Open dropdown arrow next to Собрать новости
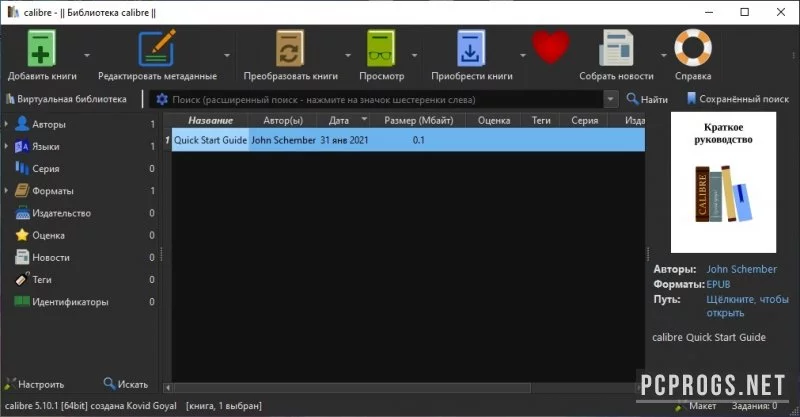 click(x=663, y=55)
